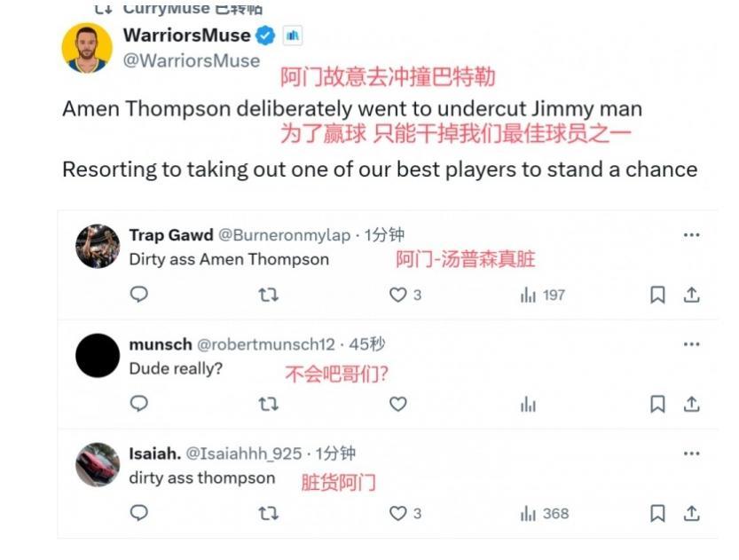Retweet Trap Gawd's reply
The width and height of the screenshot is (739, 560).
coord(268,295)
